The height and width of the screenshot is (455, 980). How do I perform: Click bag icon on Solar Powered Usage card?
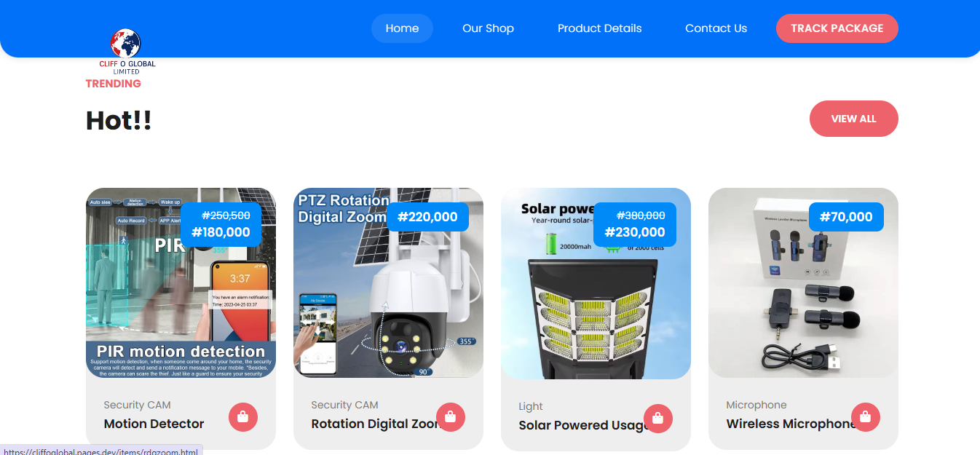click(658, 419)
